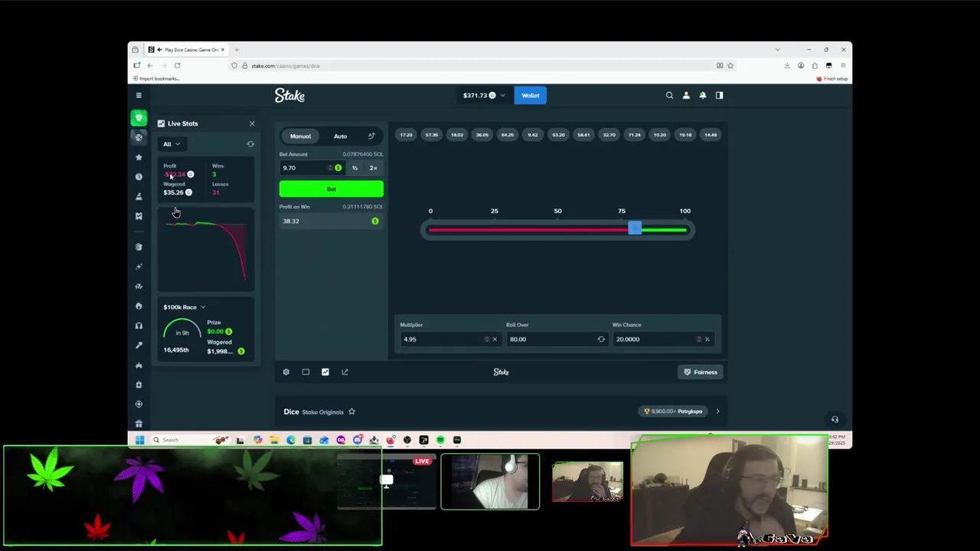Halve the bet amount with ½
This screenshot has width=980, height=551.
click(x=354, y=168)
